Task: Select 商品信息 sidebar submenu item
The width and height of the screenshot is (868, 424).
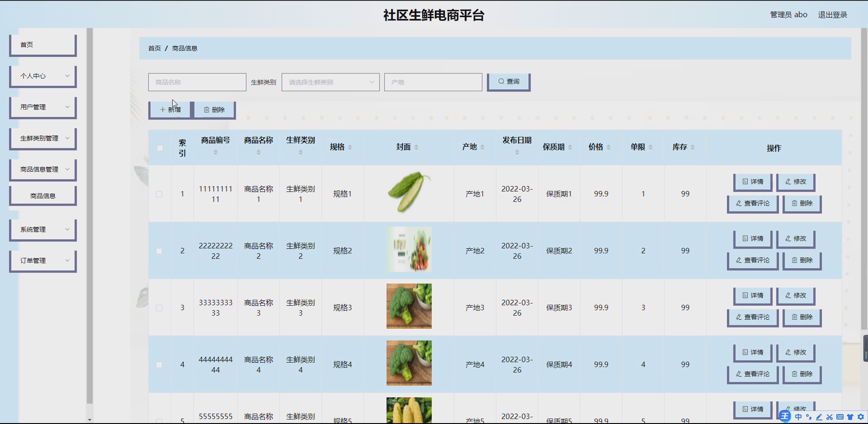Action: 43,196
